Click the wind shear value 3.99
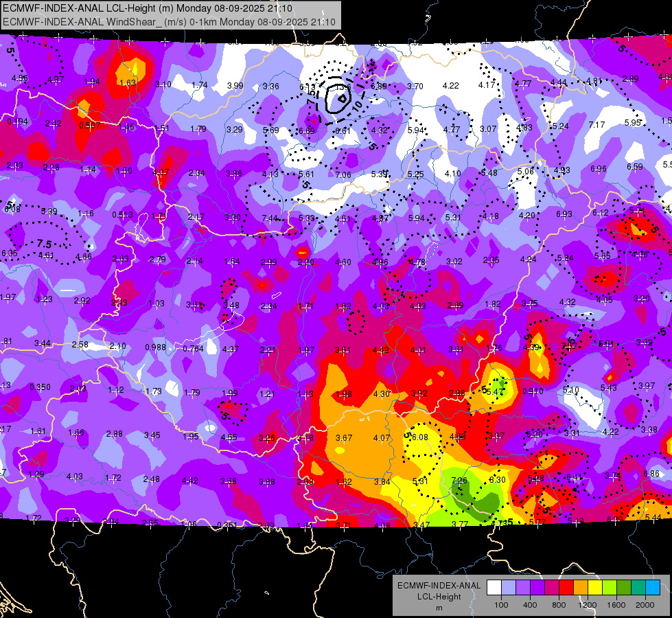Image resolution: width=672 pixels, height=618 pixels. point(235,86)
